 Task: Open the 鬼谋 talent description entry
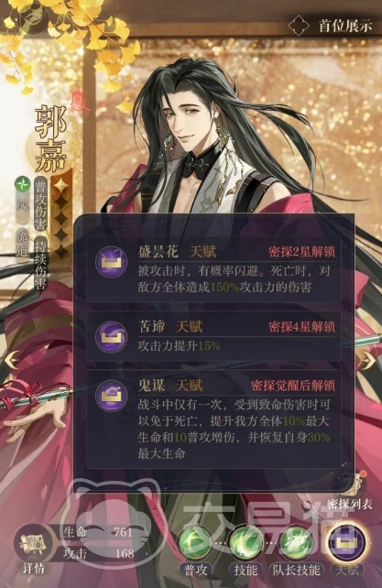(x=213, y=419)
